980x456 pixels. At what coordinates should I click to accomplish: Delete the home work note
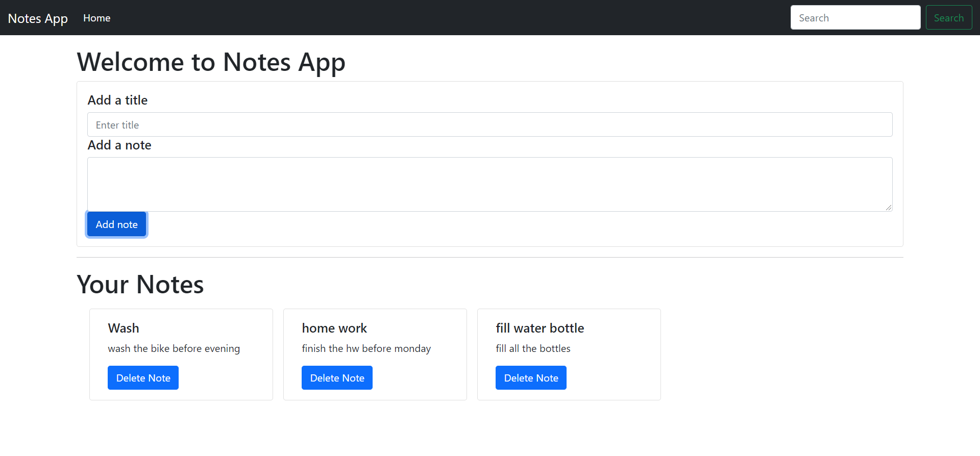point(337,378)
